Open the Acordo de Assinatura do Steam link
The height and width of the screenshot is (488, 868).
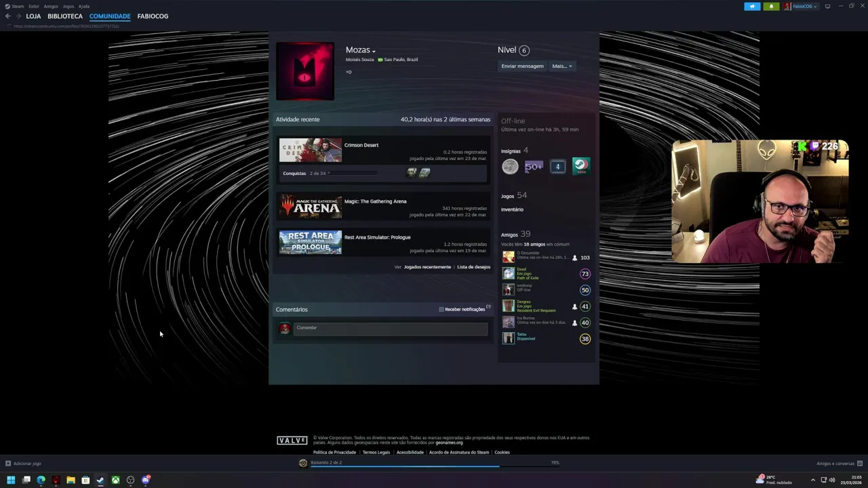(459, 452)
